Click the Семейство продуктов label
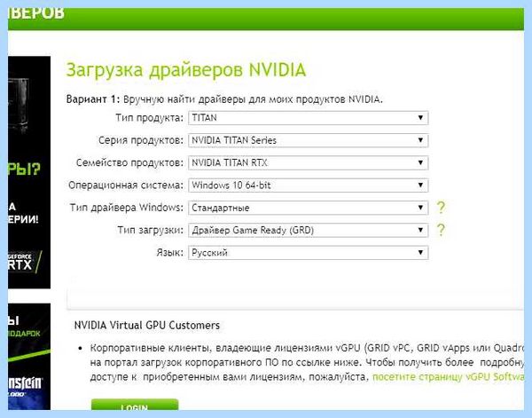The width and height of the screenshot is (532, 418). pyautogui.click(x=129, y=162)
